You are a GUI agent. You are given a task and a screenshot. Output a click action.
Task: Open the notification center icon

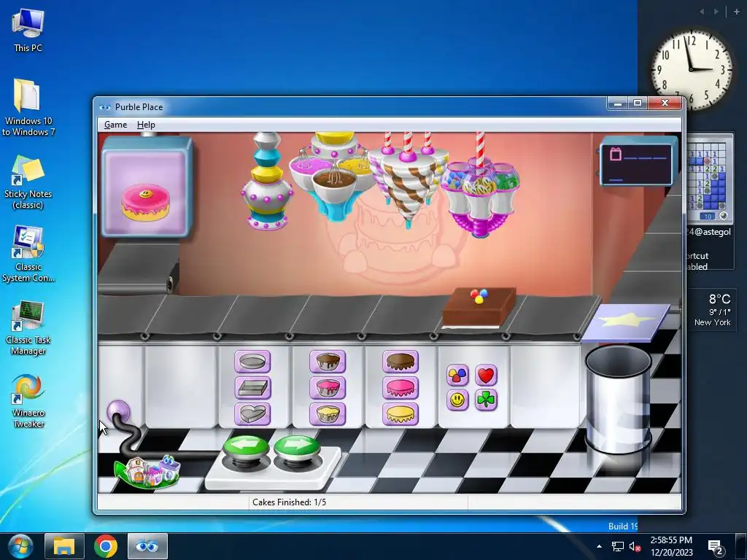coord(716,547)
